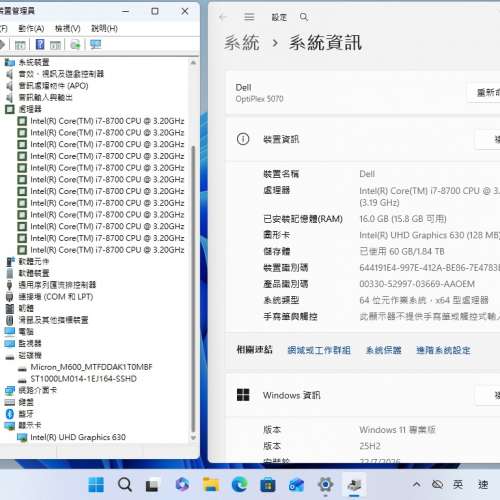Click the 25H2 version value
500x500 pixels.
370,446
